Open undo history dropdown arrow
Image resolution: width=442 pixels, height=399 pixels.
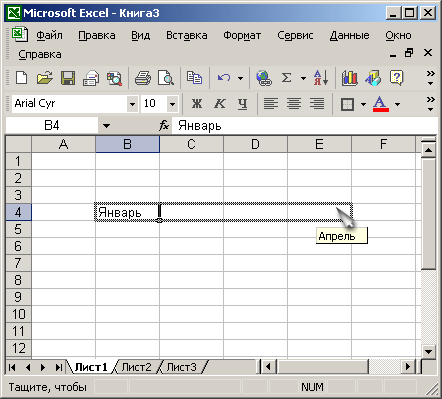[240, 79]
